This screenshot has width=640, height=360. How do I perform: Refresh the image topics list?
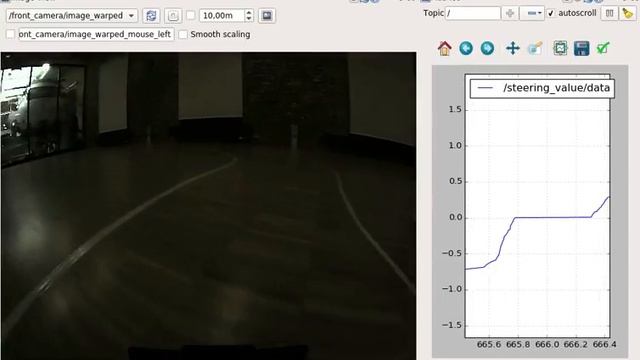click(x=151, y=16)
